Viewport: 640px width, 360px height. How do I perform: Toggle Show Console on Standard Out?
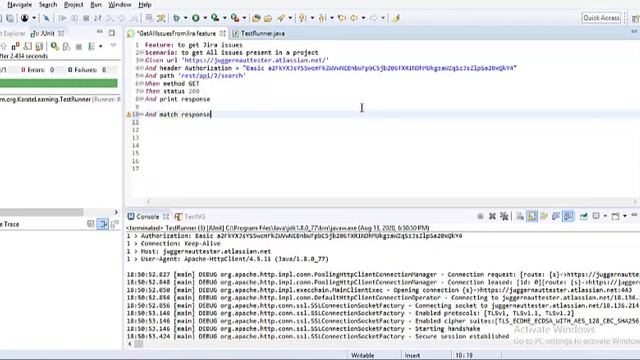pos(556,216)
